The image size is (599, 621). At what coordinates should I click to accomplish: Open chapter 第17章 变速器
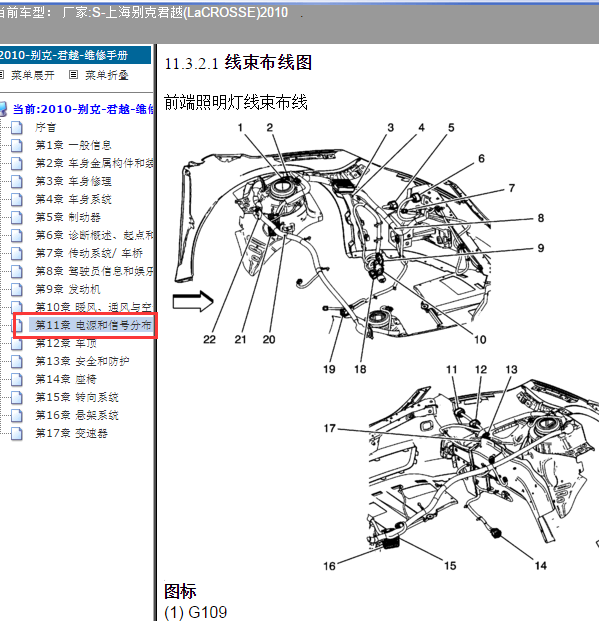71,433
